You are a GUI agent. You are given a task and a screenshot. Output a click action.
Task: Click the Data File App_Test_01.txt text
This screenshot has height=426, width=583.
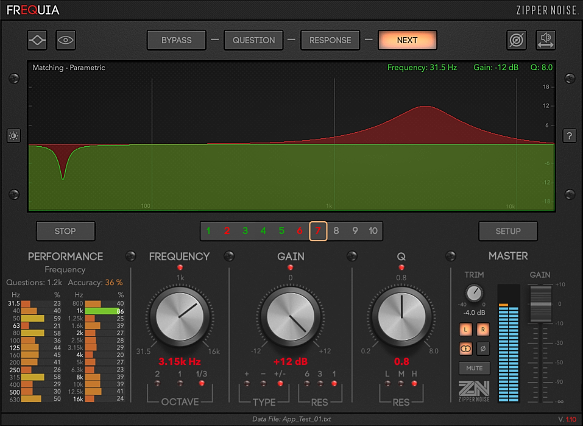[292, 419]
